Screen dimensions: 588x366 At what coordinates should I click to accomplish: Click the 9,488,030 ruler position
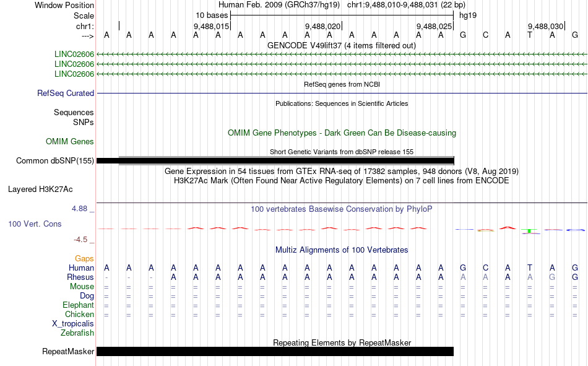(545, 26)
